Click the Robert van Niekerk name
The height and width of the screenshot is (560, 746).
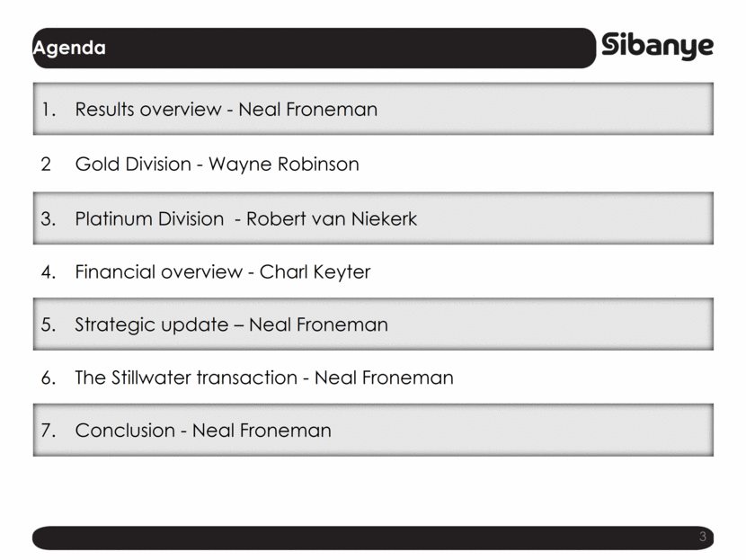coord(332,218)
